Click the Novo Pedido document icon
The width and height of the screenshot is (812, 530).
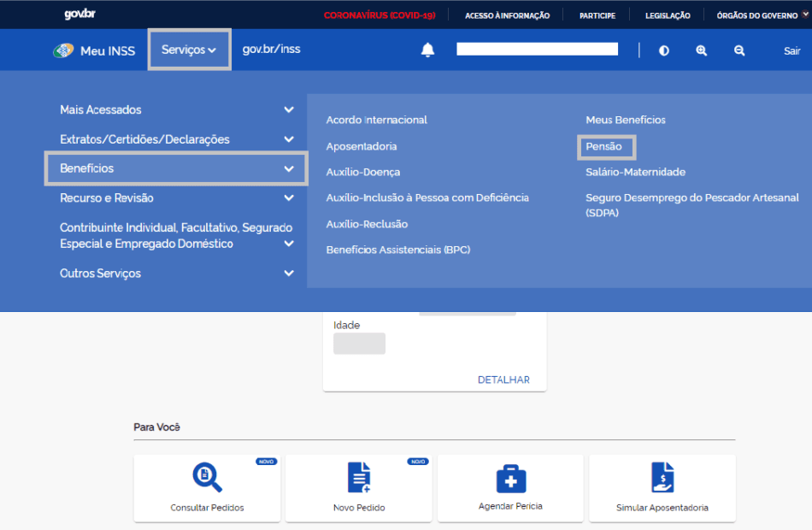pyautogui.click(x=359, y=477)
